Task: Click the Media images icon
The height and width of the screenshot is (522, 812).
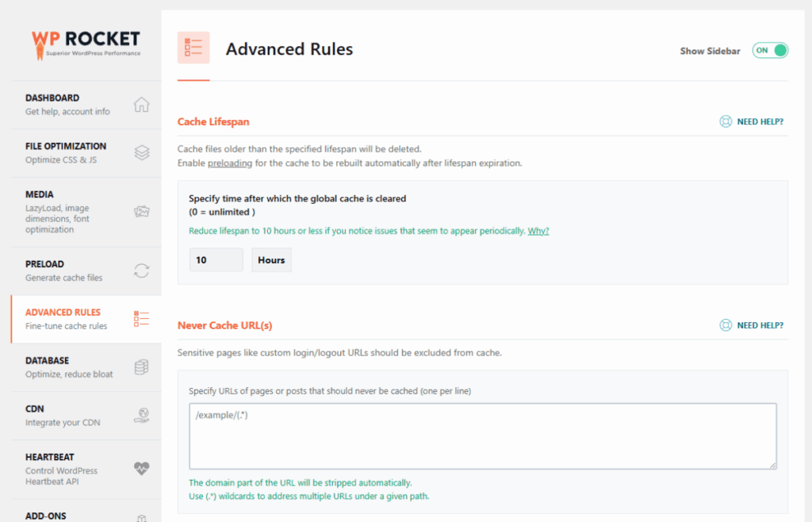Action: 141,212
